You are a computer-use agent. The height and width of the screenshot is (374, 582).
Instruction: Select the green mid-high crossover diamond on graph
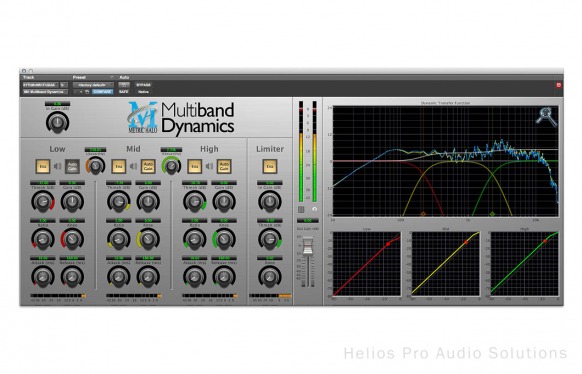492,214
